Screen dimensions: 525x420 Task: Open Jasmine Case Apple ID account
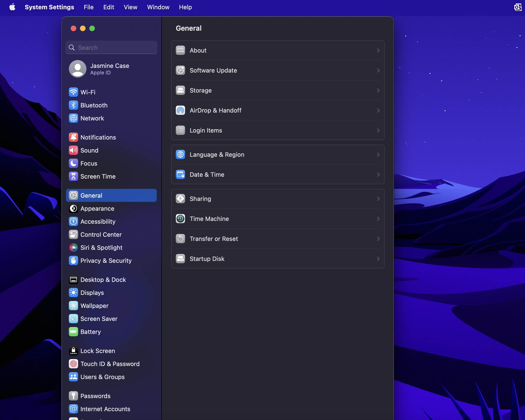click(x=111, y=69)
